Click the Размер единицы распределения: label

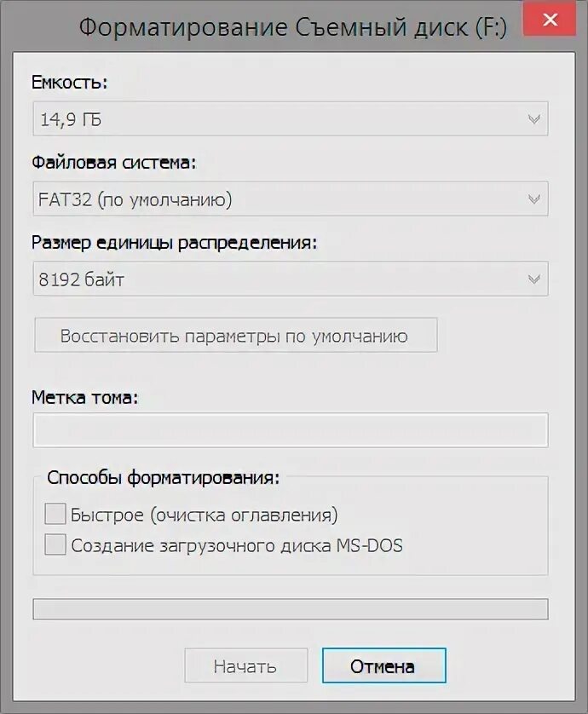(x=174, y=243)
